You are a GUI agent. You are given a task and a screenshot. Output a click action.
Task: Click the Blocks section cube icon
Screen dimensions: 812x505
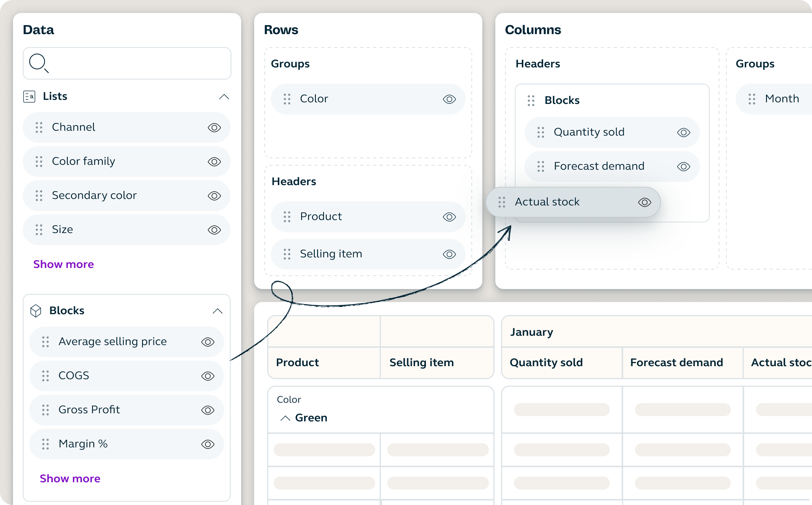click(36, 311)
